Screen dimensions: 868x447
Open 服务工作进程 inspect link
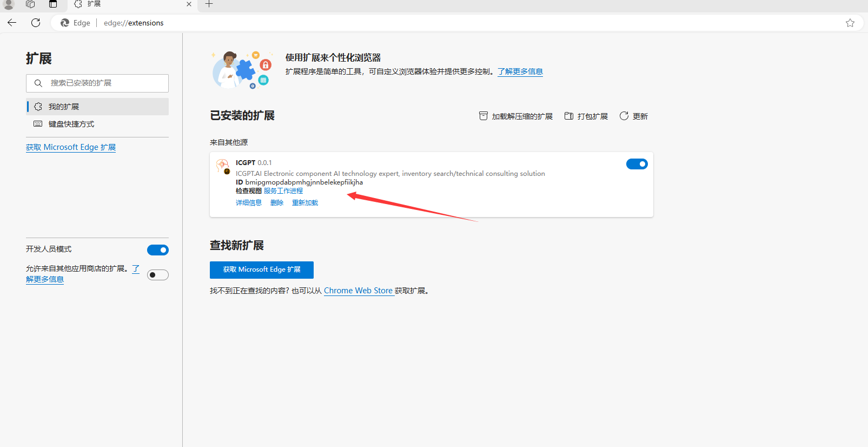283,191
